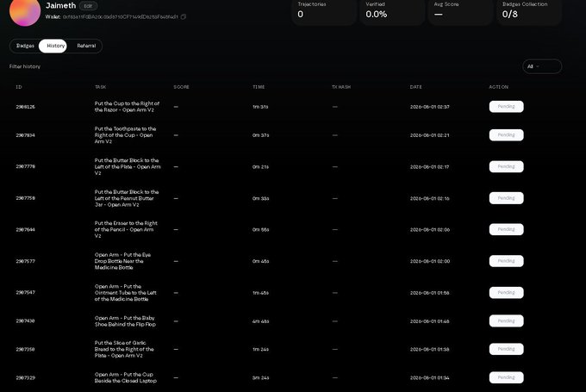Click the Verified 0.0% stat card

pyautogui.click(x=392, y=12)
